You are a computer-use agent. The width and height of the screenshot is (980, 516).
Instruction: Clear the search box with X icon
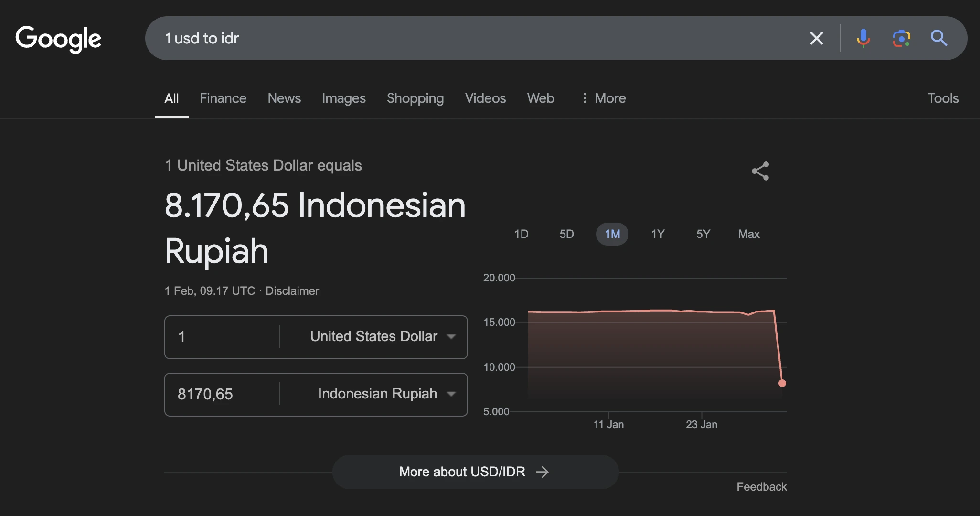point(817,38)
